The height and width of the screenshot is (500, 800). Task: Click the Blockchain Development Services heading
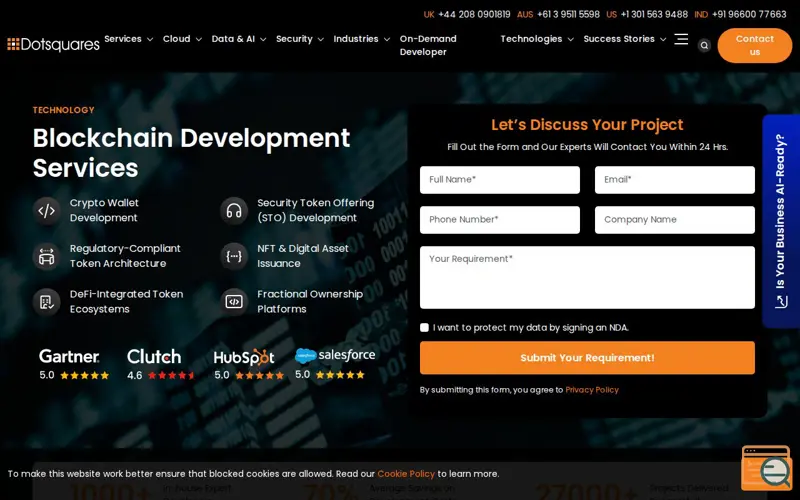[x=191, y=153]
